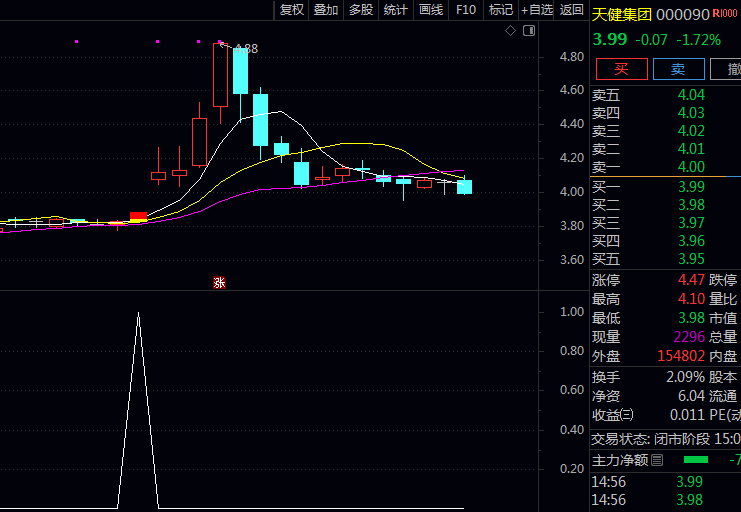Select the 多股 multi-stock view
Image resolution: width=741 pixels, height=512 pixels.
[361, 10]
